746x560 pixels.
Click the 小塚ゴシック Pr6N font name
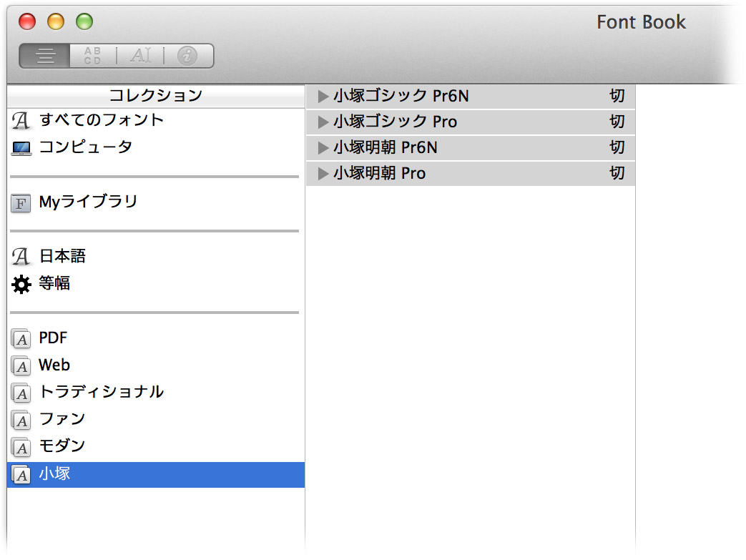coord(401,96)
